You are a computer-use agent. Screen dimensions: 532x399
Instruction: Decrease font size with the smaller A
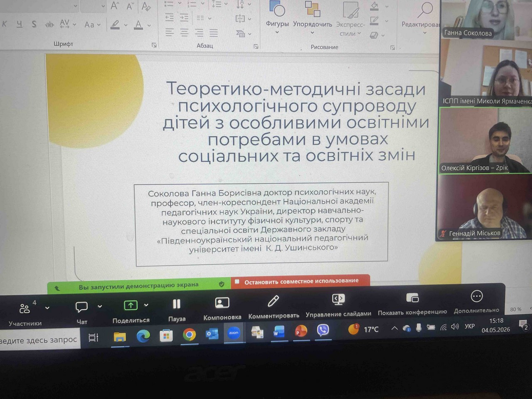130,6
